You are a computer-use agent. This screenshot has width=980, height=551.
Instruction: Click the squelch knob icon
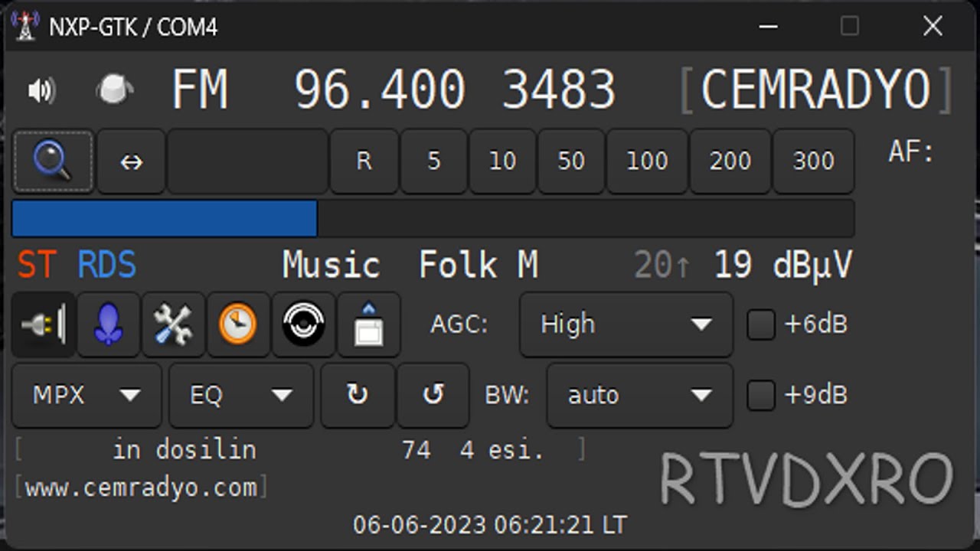click(115, 90)
